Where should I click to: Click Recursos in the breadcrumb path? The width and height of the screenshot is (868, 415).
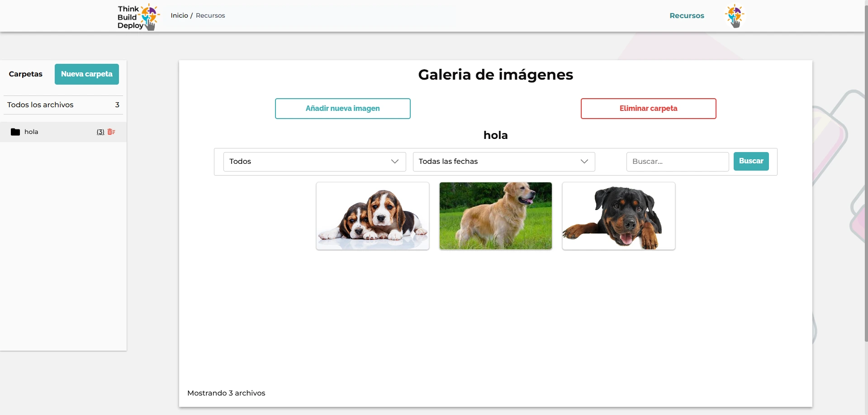210,15
